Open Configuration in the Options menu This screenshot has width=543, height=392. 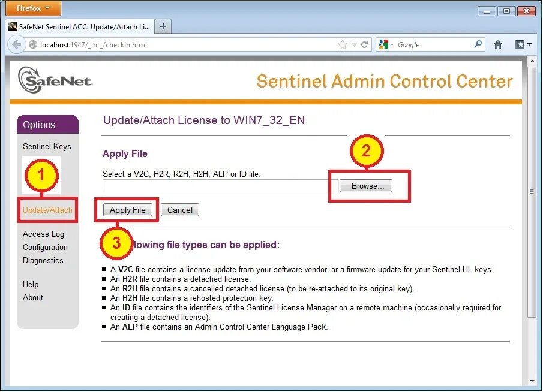45,247
